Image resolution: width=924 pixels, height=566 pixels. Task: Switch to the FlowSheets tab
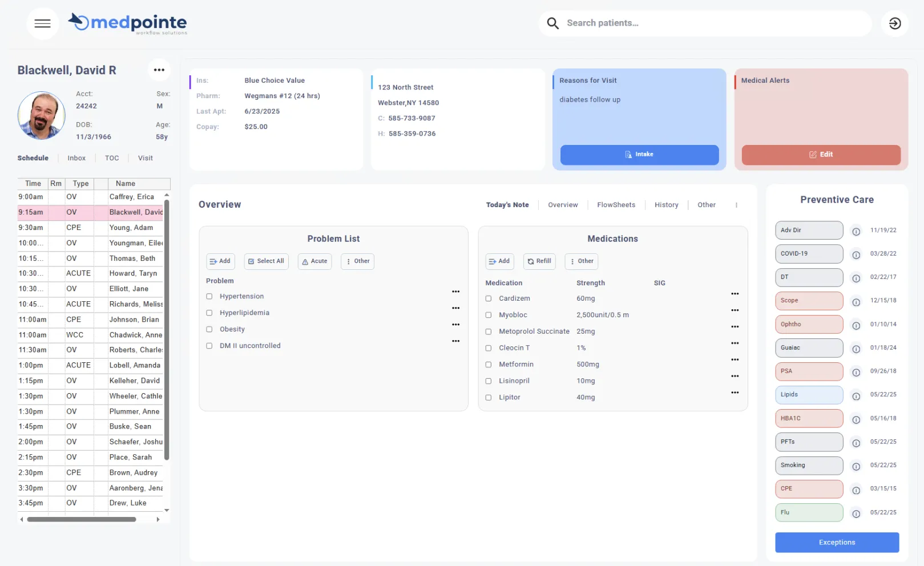tap(616, 205)
